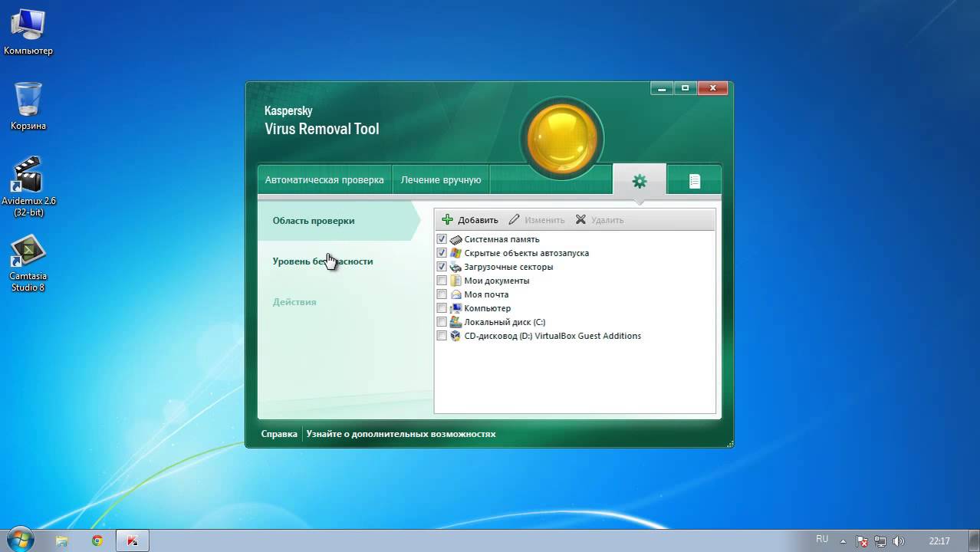The width and height of the screenshot is (980, 552).
Task: Click the network tray icon
Action: click(880, 541)
